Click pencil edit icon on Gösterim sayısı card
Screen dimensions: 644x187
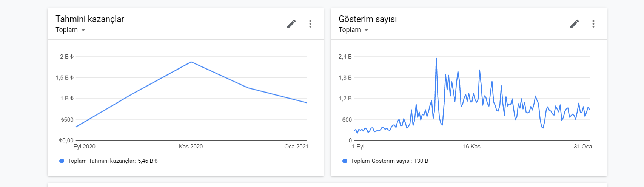574,24
